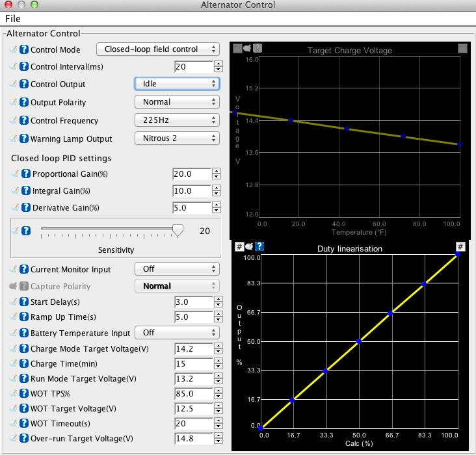Viewport: 476px width, 455px height.
Task: Open help icon on Duty linearisation chart
Action: coord(259,246)
